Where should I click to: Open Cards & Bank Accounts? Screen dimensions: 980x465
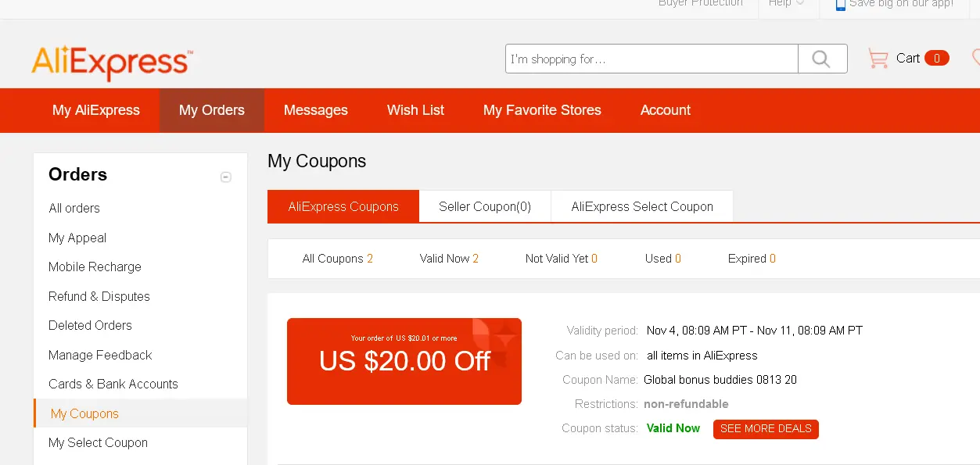coord(113,384)
